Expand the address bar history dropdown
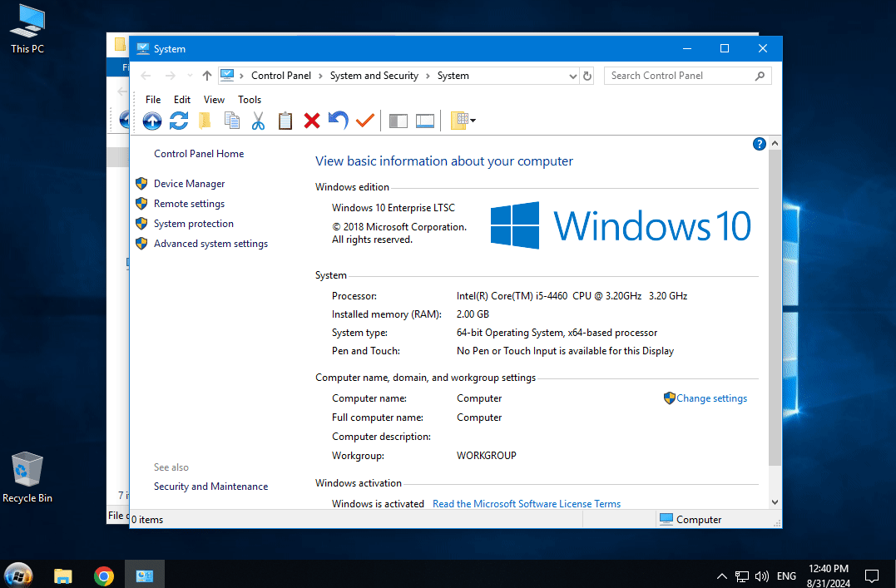Viewport: 896px width, 588px height. pyautogui.click(x=572, y=76)
